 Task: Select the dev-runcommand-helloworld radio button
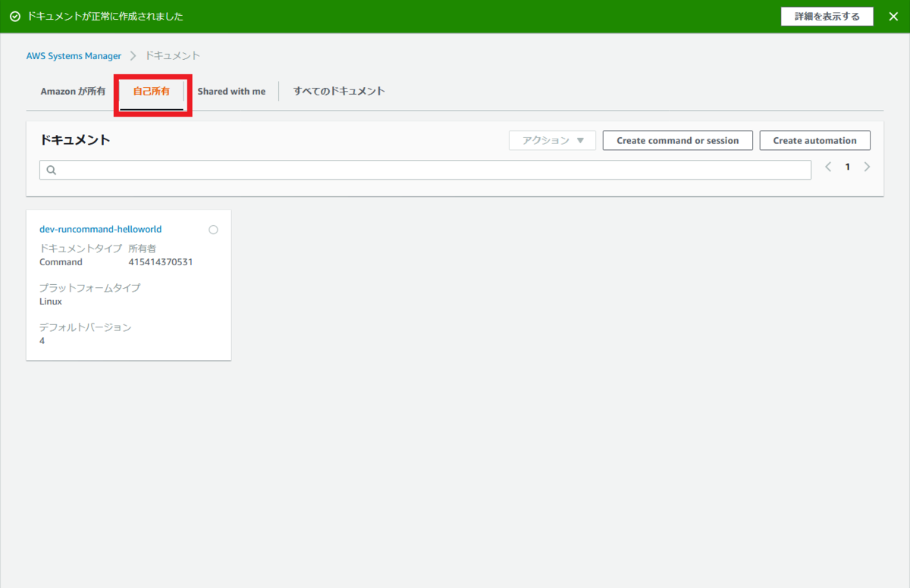tap(213, 230)
